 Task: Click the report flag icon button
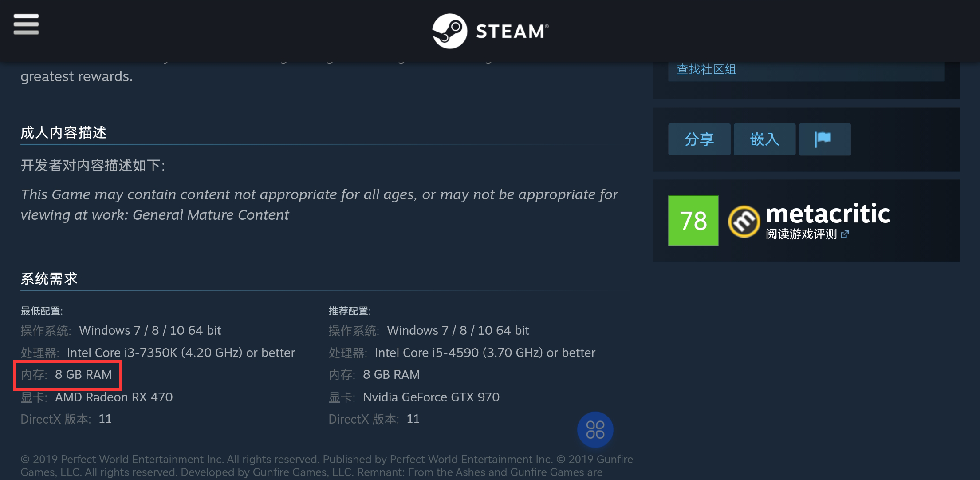click(824, 139)
